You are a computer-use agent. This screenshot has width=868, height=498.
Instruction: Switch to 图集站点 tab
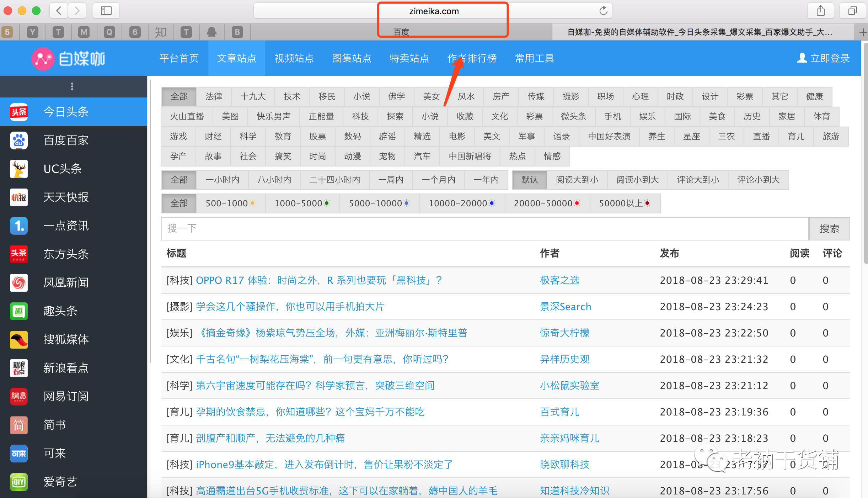352,58
